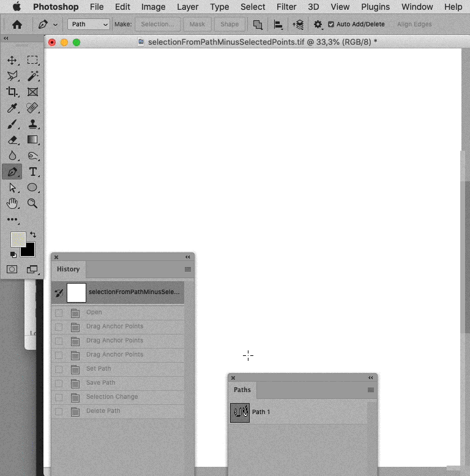Open the Edit Toolbar three-dots menu
The image size is (470, 476).
click(12, 219)
